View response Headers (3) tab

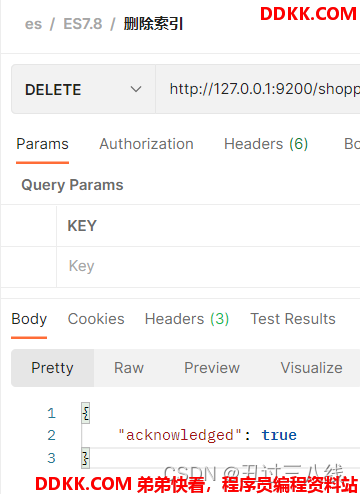click(187, 319)
